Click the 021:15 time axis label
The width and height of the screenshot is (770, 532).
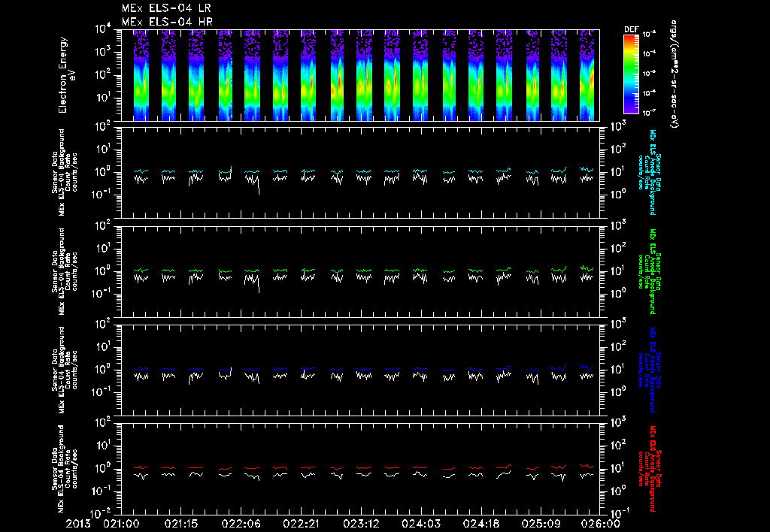(181, 524)
